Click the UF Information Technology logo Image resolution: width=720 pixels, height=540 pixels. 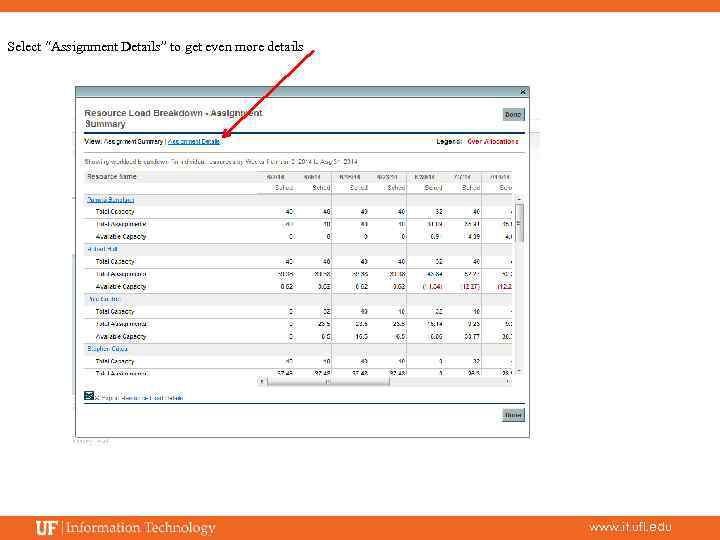[x=125, y=528]
